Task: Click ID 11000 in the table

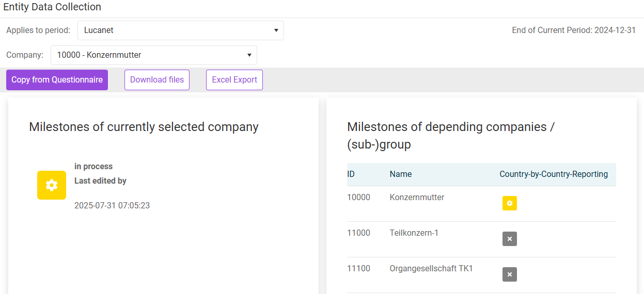Action: click(x=358, y=233)
